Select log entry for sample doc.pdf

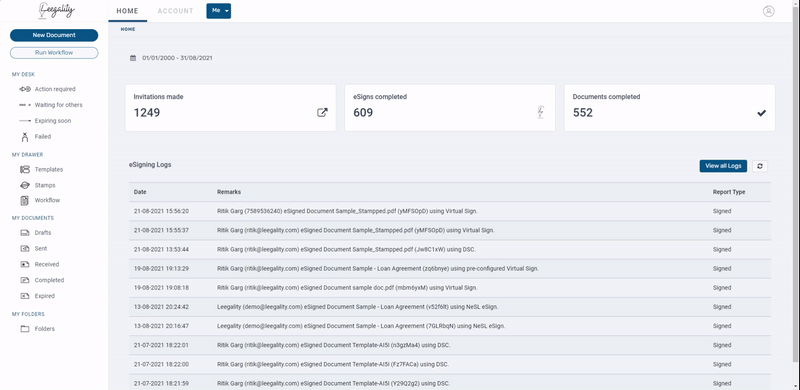(x=450, y=288)
